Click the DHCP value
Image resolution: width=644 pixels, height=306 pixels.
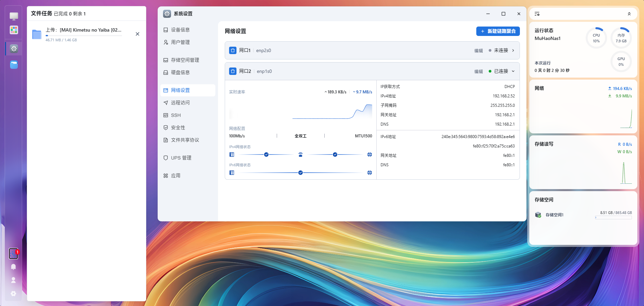click(x=509, y=87)
